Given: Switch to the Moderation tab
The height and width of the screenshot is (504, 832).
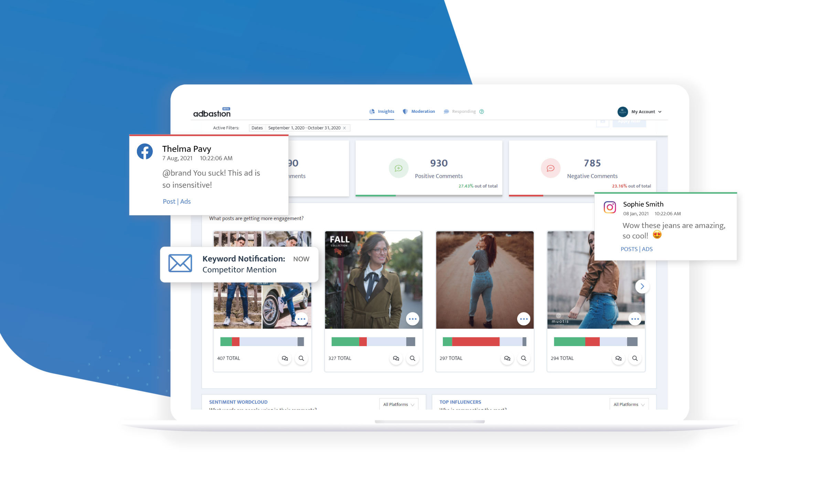Looking at the screenshot, I should pos(419,111).
